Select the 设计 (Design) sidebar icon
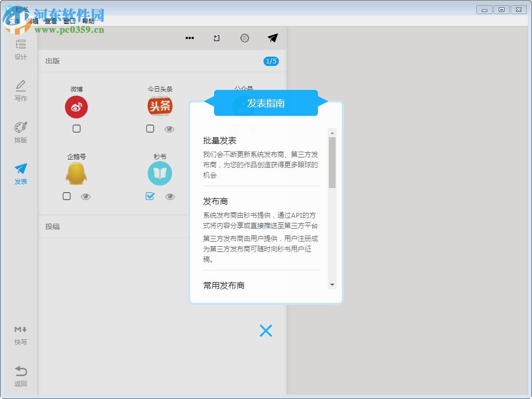The height and width of the screenshot is (399, 532). click(20, 50)
